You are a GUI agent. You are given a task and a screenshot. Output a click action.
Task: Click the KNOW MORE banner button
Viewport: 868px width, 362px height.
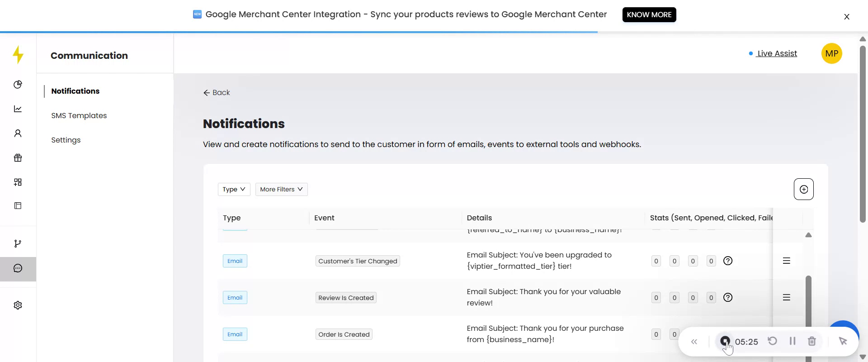coord(649,14)
